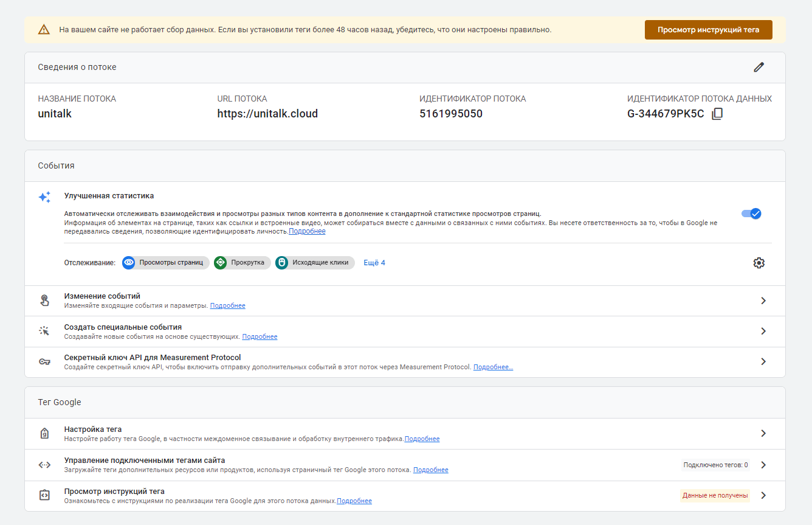Click the Изменение событий touch icon
The image size is (812, 525).
[44, 301]
